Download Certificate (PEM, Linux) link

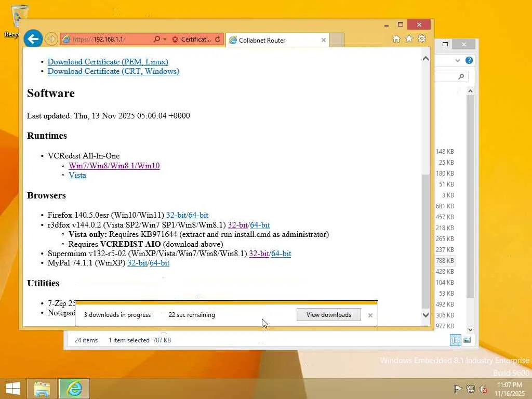coord(108,62)
